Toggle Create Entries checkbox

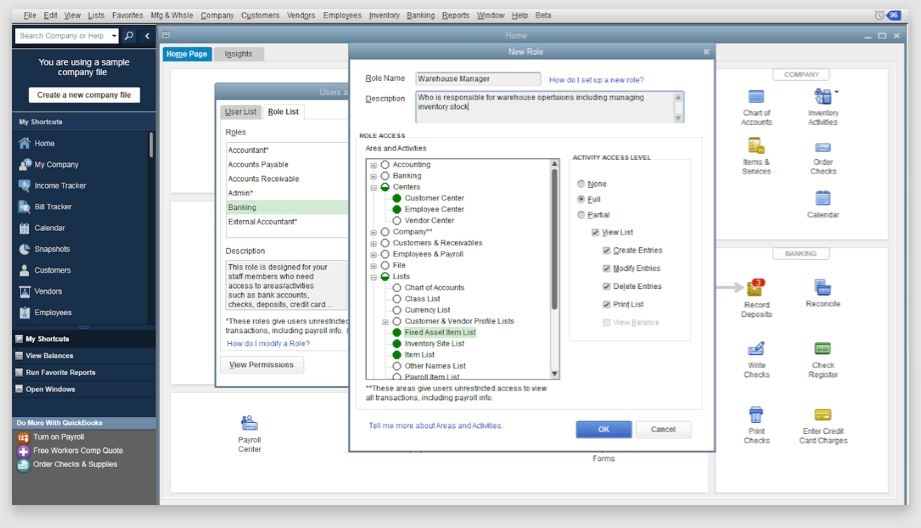coord(606,250)
